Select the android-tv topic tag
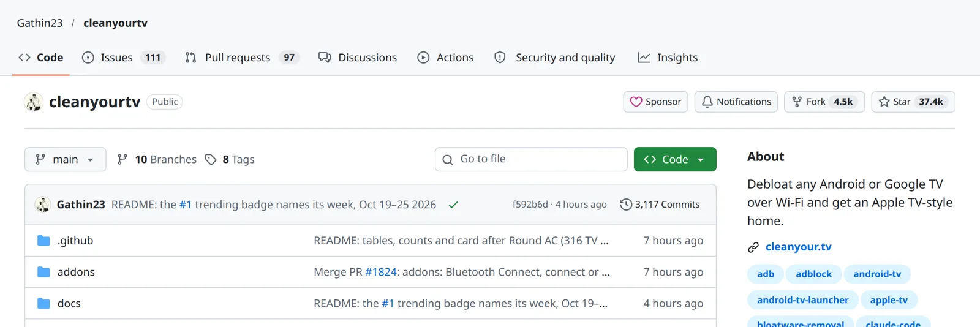Image resolution: width=980 pixels, height=327 pixels. tap(877, 274)
